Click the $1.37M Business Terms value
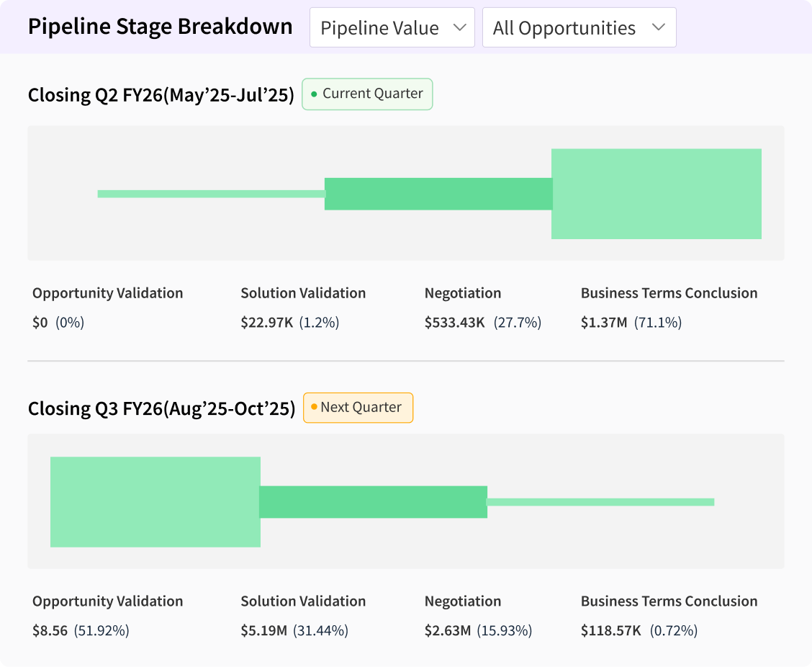 604,323
